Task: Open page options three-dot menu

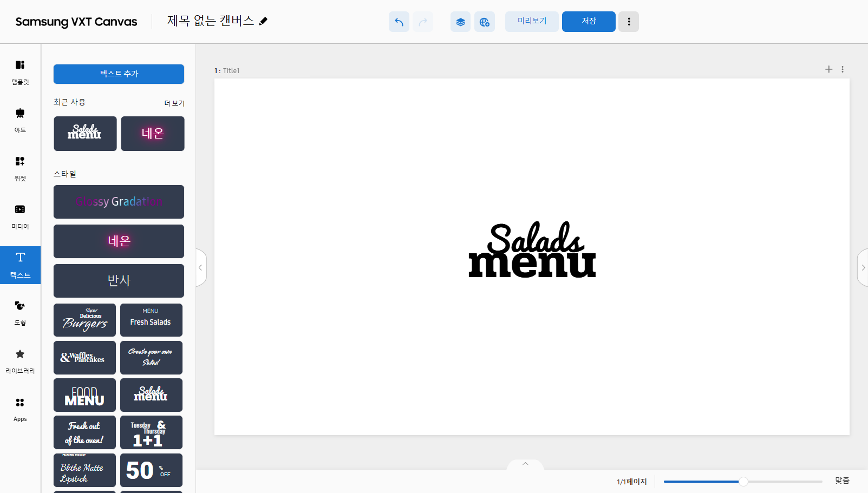Action: [843, 69]
